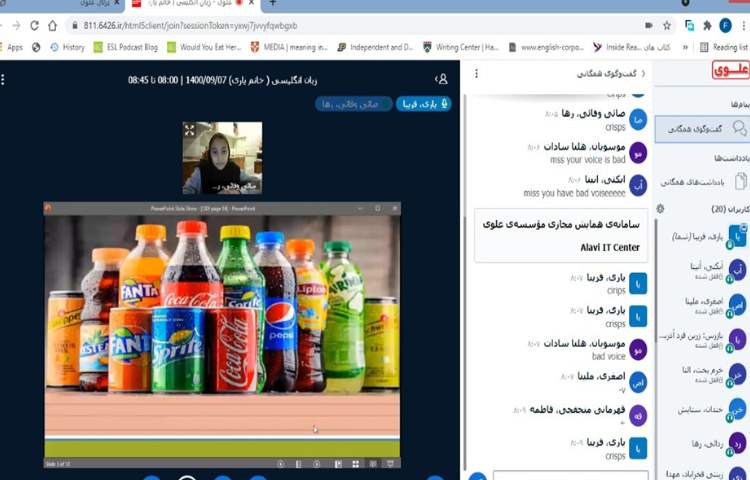Click the webcam video thumbnail

coord(222,158)
